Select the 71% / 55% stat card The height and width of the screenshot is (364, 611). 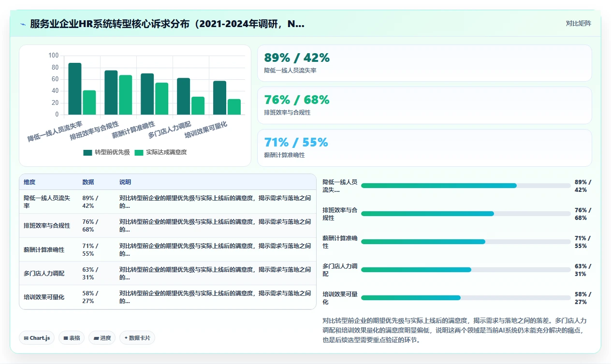tap(424, 148)
